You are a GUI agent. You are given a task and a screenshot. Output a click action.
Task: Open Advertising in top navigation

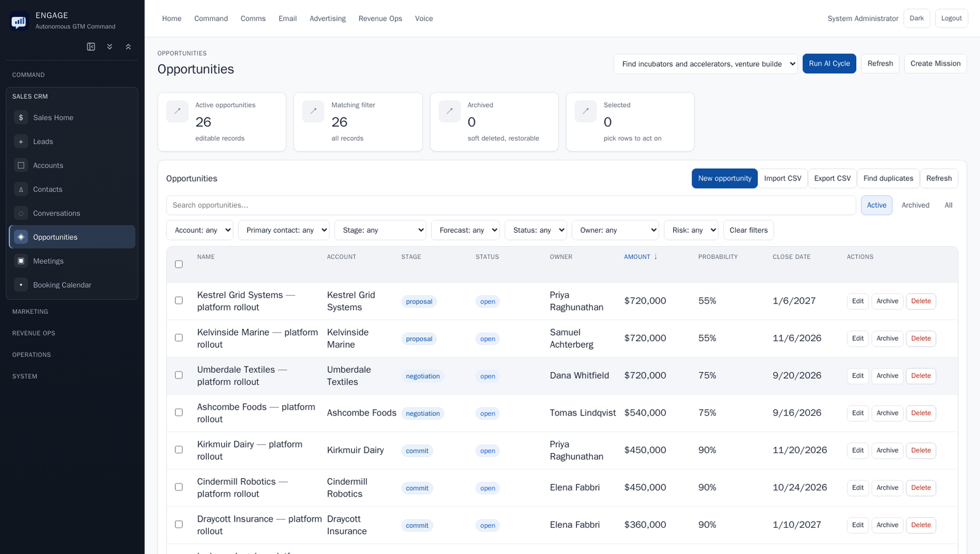[x=328, y=18]
